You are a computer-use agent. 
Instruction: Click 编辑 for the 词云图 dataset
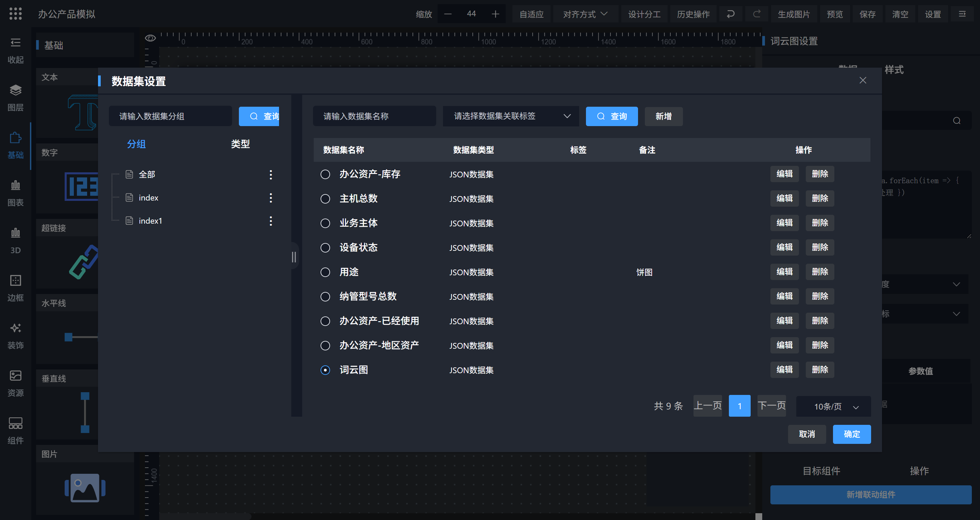(x=784, y=369)
